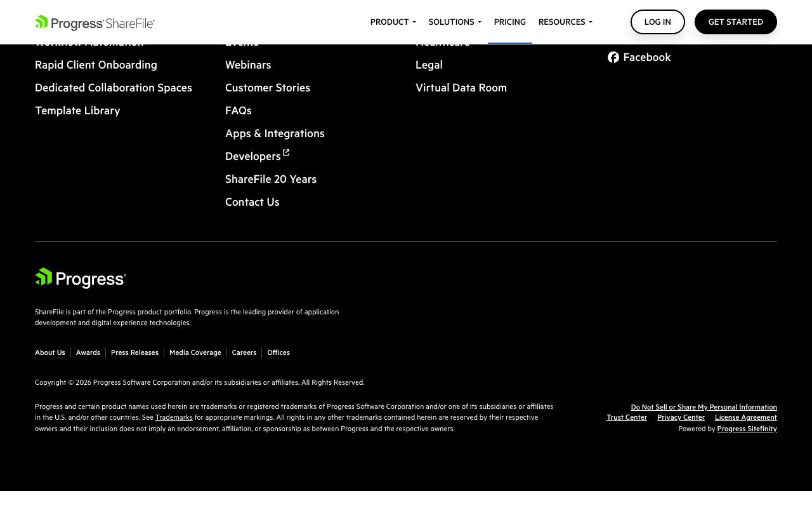Open the Pricing page from the navbar
Image resolution: width=812 pixels, height=508 pixels.
[510, 22]
